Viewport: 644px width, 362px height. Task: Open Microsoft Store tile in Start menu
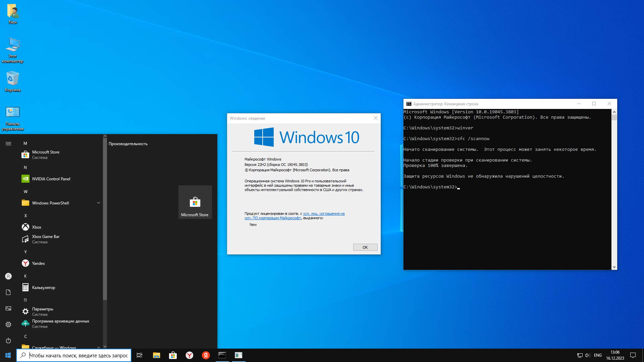(x=195, y=202)
